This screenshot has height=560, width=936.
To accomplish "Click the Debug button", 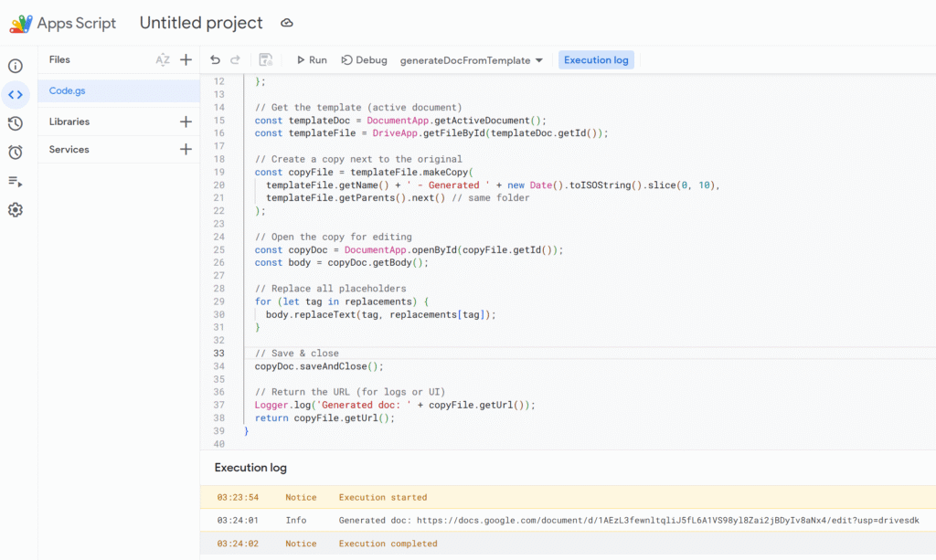I will pos(364,60).
